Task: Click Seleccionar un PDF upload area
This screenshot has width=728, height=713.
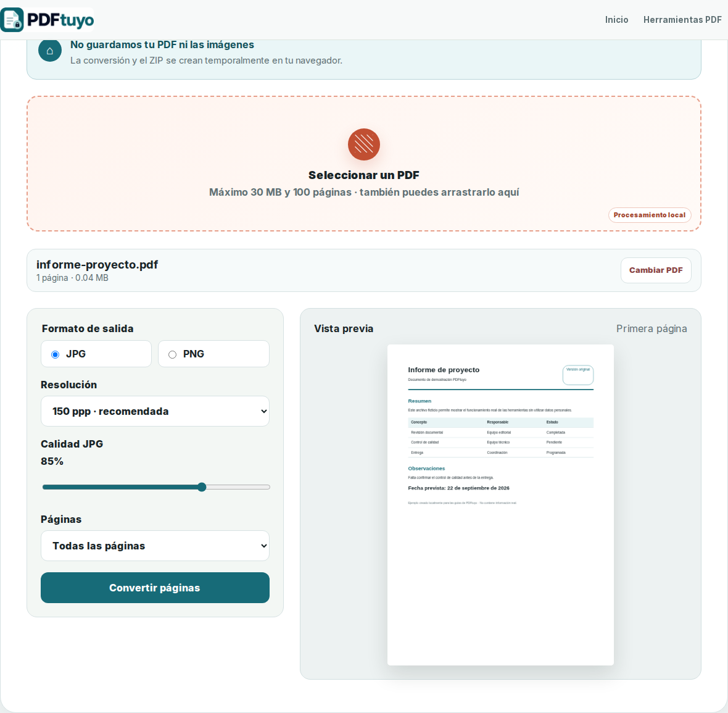Action: pyautogui.click(x=364, y=164)
